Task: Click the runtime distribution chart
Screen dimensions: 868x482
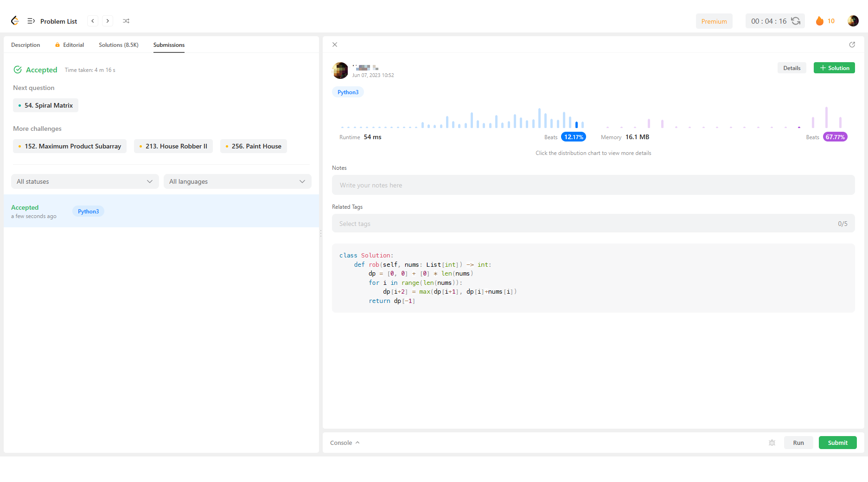Action: point(463,118)
